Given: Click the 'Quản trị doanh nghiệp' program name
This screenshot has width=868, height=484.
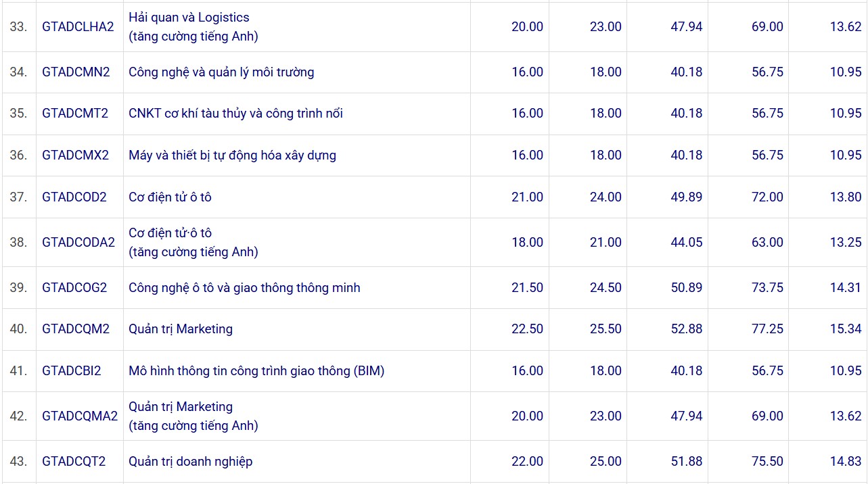Looking at the screenshot, I should tap(190, 462).
